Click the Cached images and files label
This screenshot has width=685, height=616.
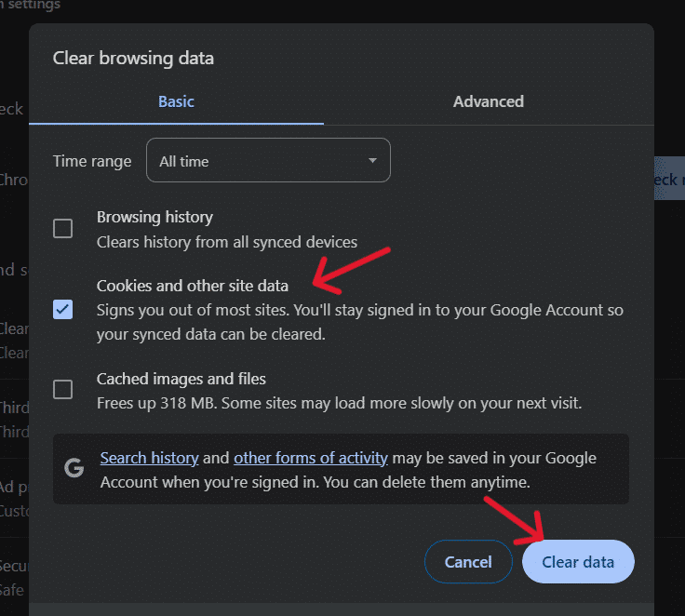point(181,379)
